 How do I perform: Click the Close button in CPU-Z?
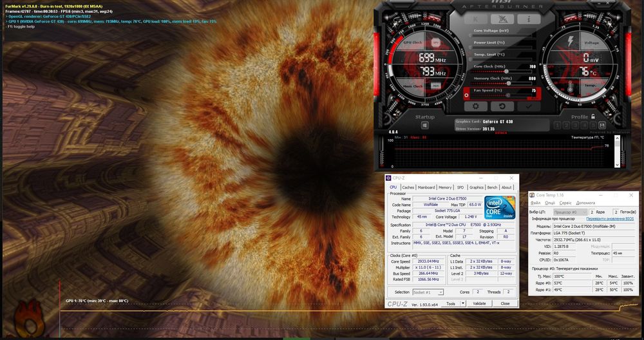[x=505, y=303]
